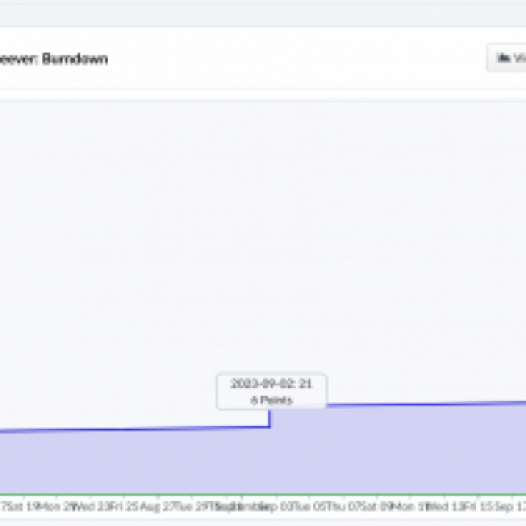Image resolution: width=526 pixels, height=526 pixels.
Task: Click the 2023-09-02 points tooltip
Action: [x=271, y=391]
